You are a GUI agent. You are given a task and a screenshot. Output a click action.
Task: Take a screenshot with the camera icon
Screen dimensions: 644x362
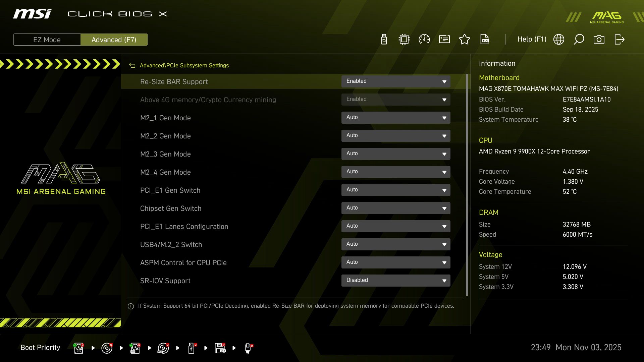click(x=599, y=39)
